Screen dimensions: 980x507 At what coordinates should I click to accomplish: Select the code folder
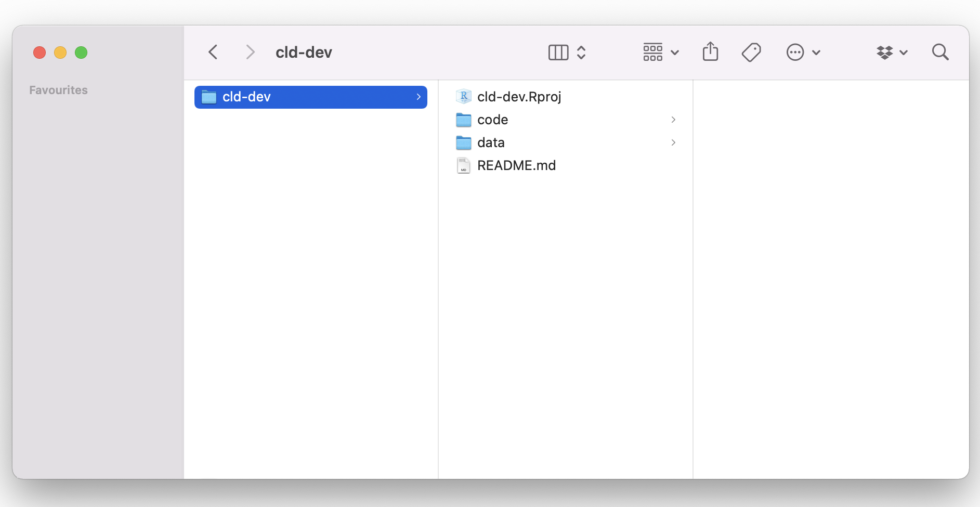(492, 120)
